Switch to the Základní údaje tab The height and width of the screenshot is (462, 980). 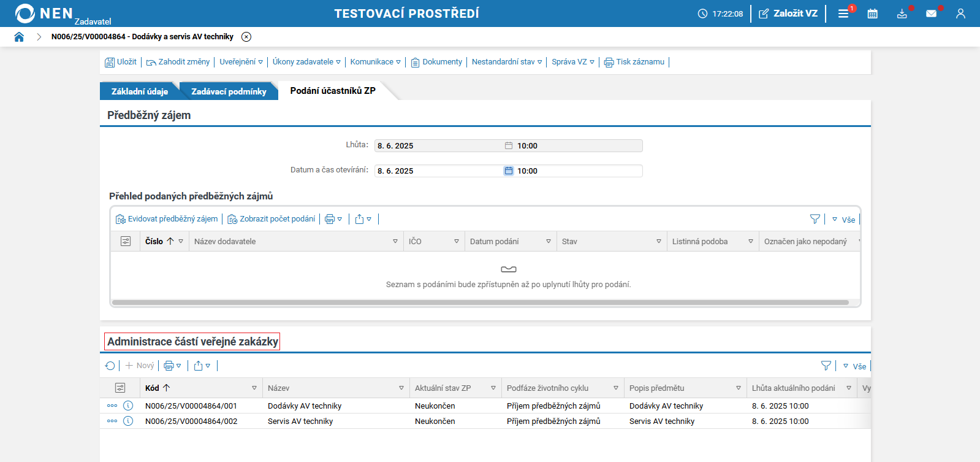139,91
